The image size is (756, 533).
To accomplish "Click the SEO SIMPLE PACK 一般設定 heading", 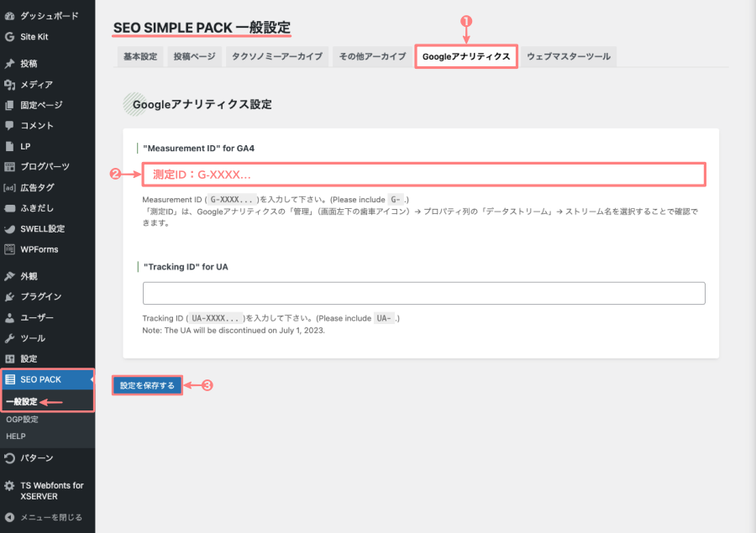I will click(202, 28).
